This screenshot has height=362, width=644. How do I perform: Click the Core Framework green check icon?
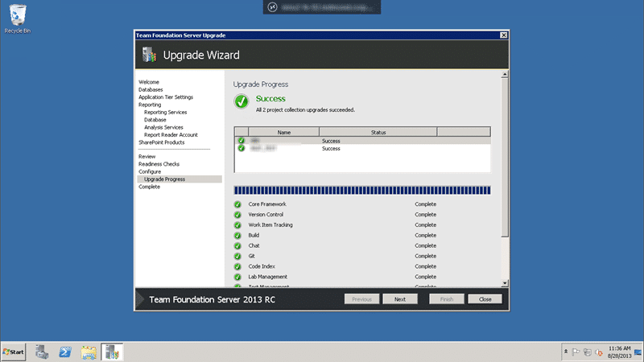pyautogui.click(x=237, y=204)
